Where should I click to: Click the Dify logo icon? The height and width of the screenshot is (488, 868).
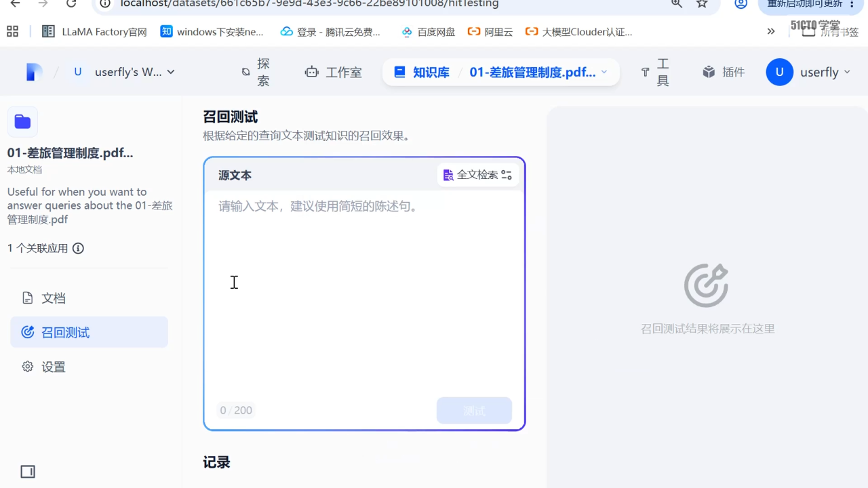[x=35, y=72]
